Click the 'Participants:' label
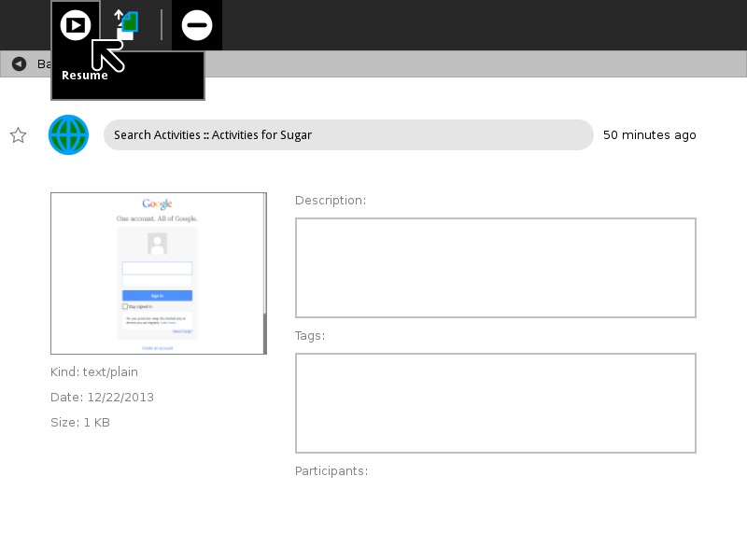 point(331,470)
